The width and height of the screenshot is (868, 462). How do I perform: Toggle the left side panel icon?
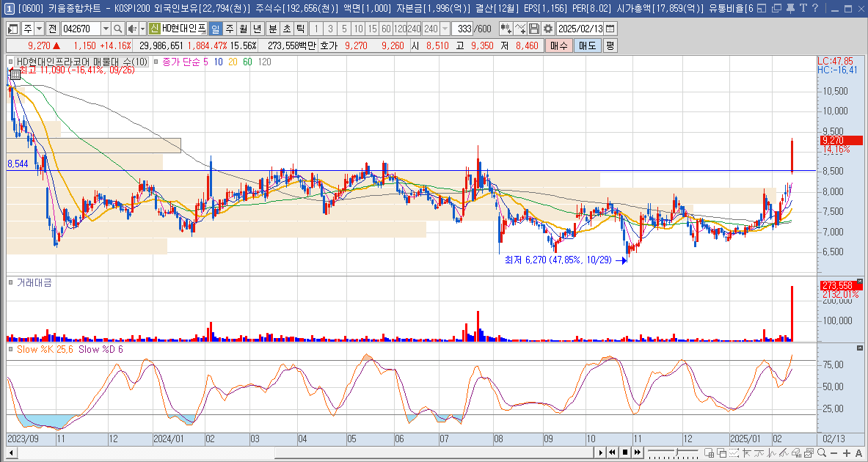(12, 29)
